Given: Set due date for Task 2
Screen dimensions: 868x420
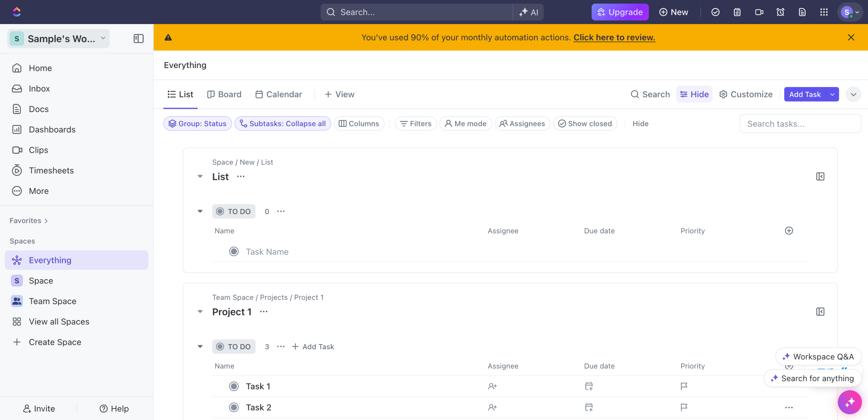Looking at the screenshot, I should (x=589, y=407).
